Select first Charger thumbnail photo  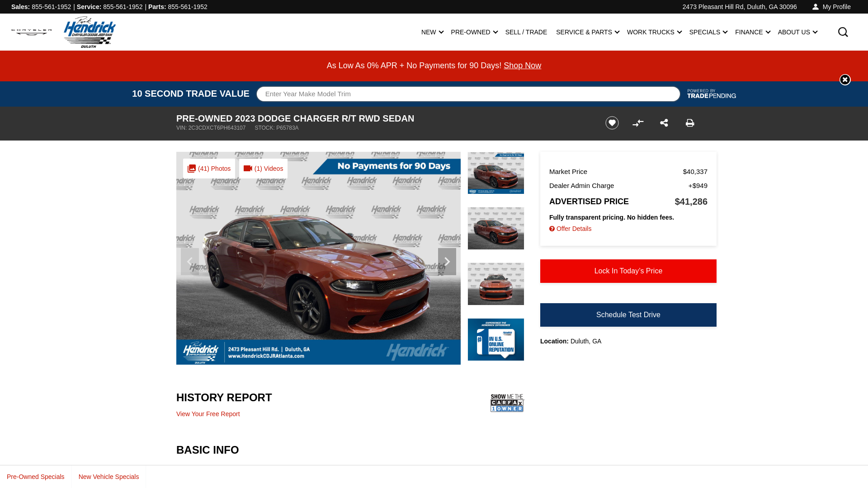[496, 173]
